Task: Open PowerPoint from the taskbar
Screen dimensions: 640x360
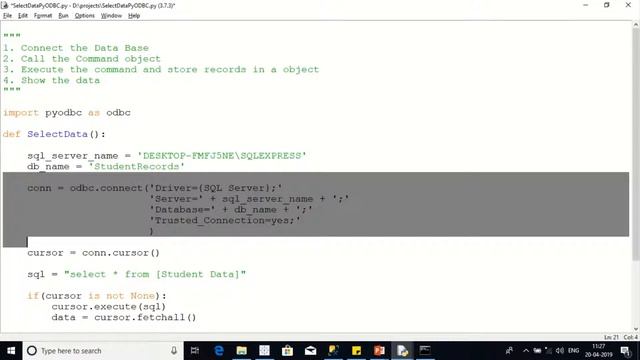Action: click(x=379, y=351)
